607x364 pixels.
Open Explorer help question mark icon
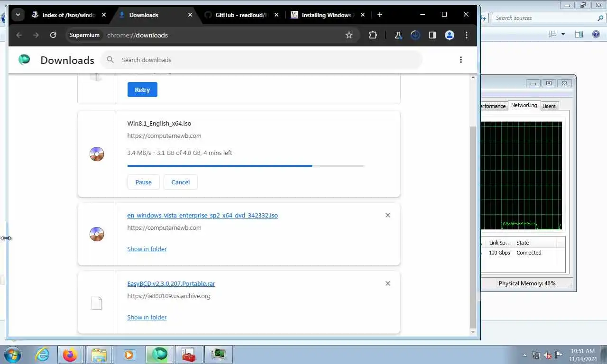point(596,34)
